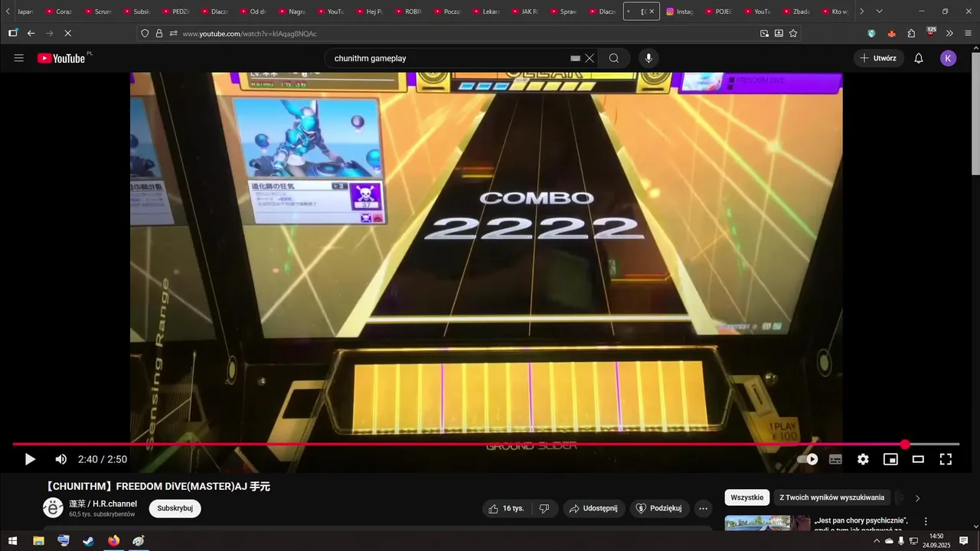Open the 蓬莱 / H.R.channel channel name

pyautogui.click(x=103, y=504)
